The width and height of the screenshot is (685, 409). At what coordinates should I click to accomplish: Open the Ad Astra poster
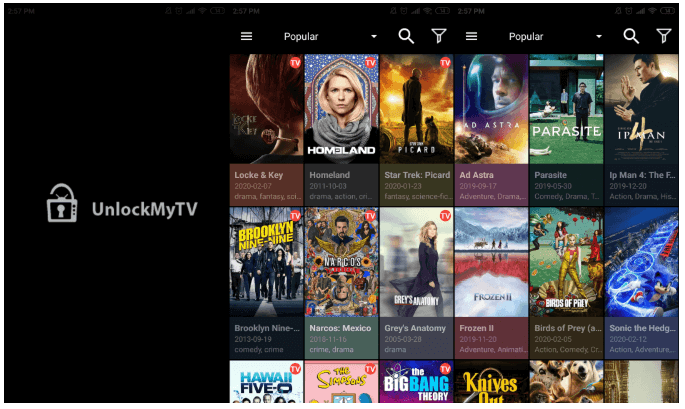[x=491, y=109]
